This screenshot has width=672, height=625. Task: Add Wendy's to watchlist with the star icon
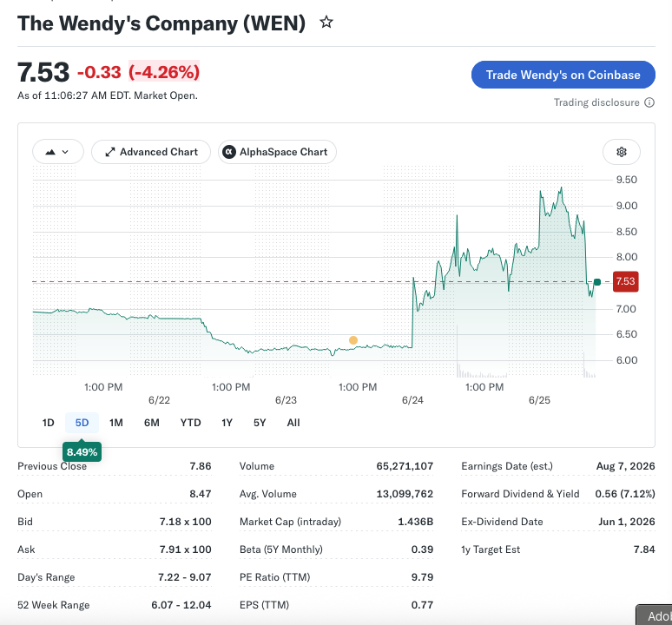(x=326, y=23)
